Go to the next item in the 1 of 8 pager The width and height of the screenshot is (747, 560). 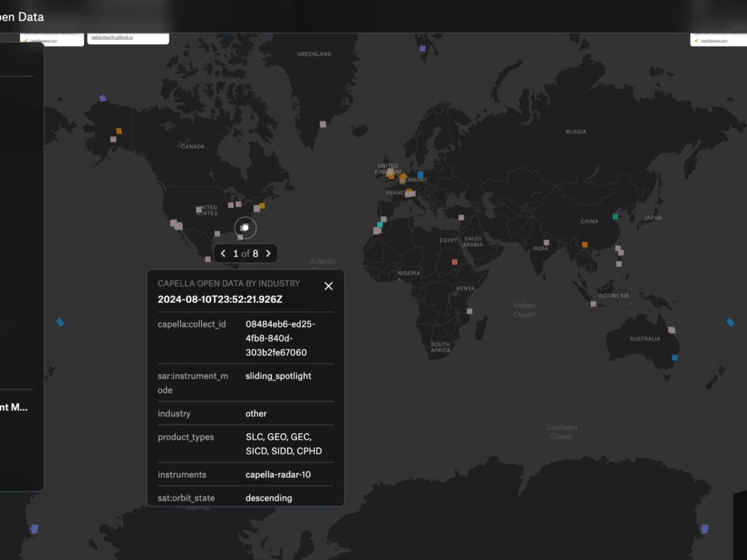click(x=268, y=253)
